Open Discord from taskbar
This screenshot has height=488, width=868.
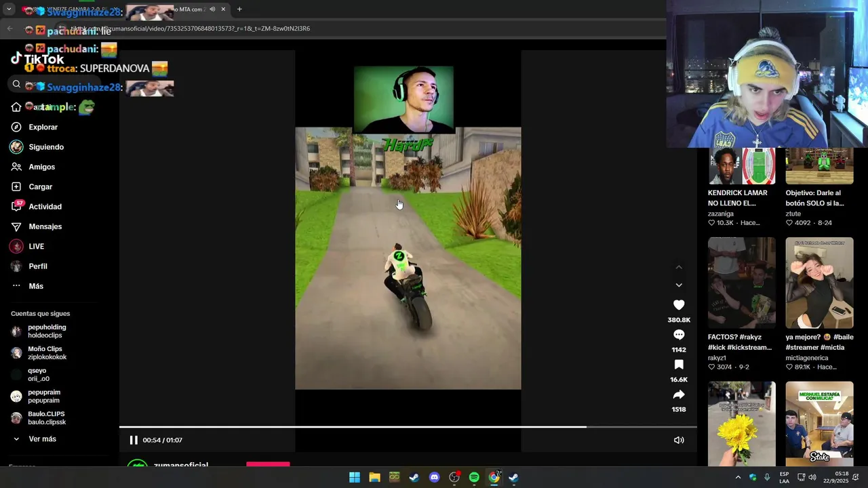click(435, 477)
